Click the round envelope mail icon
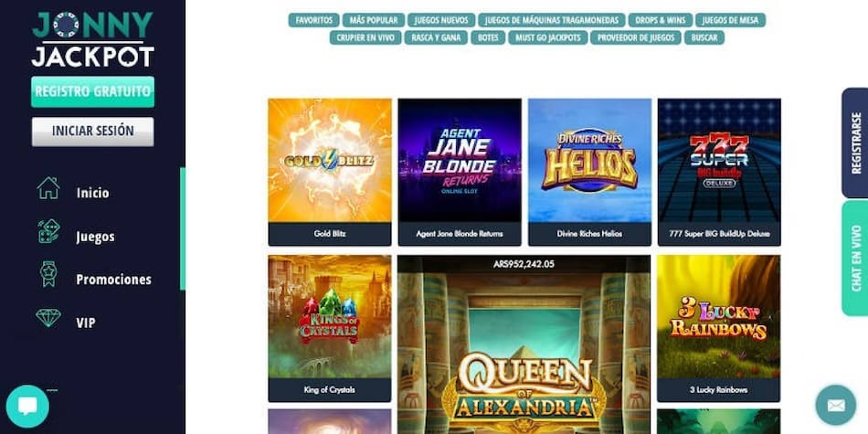This screenshot has width=868, height=434. [836, 405]
